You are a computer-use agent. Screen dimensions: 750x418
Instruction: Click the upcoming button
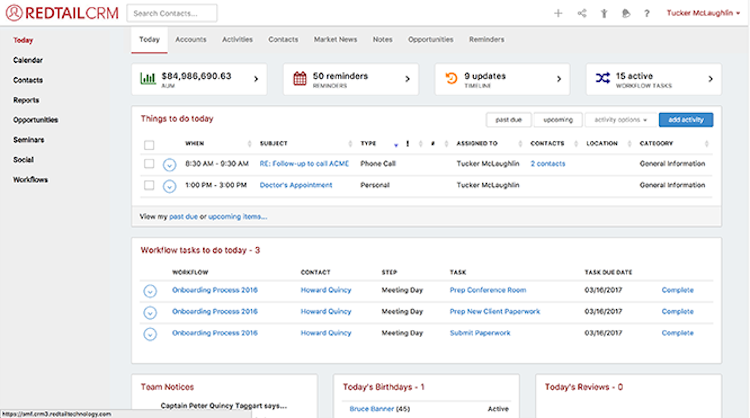558,120
